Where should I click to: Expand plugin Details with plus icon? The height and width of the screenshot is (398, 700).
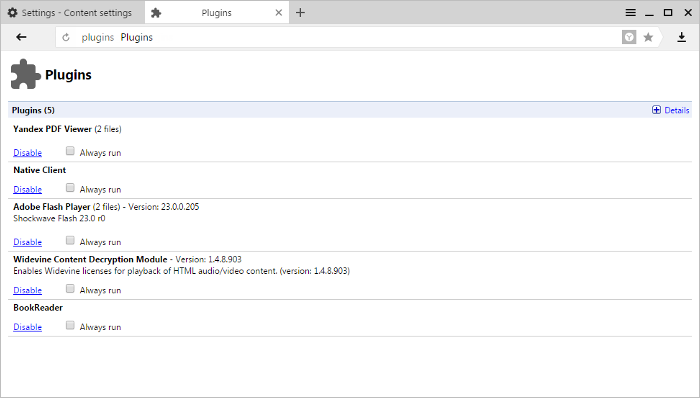pos(656,110)
